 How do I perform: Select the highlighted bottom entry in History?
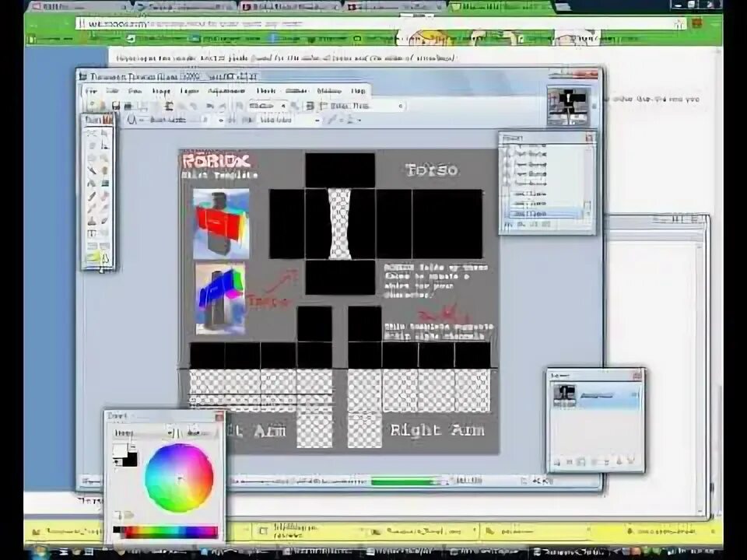(546, 213)
